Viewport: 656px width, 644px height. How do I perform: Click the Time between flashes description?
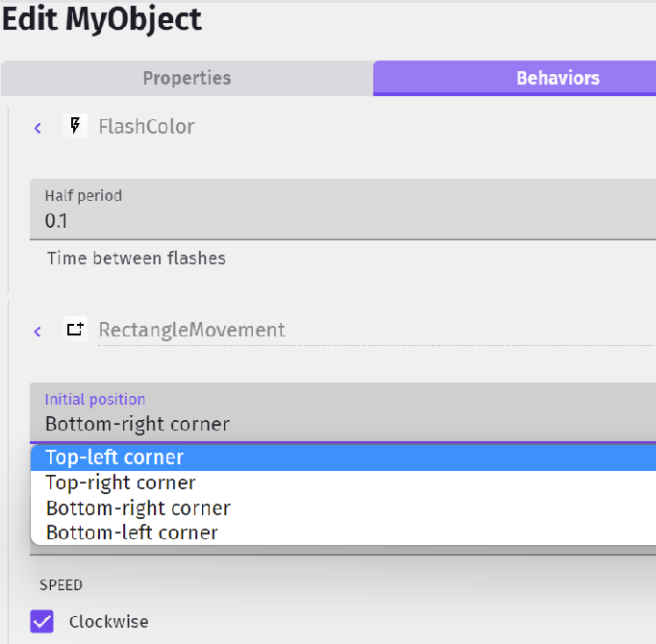click(x=136, y=258)
